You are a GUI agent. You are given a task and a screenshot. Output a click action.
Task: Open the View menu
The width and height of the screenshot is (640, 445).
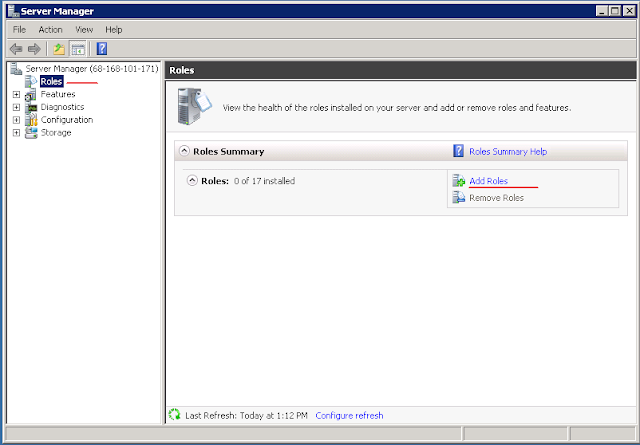click(x=84, y=30)
